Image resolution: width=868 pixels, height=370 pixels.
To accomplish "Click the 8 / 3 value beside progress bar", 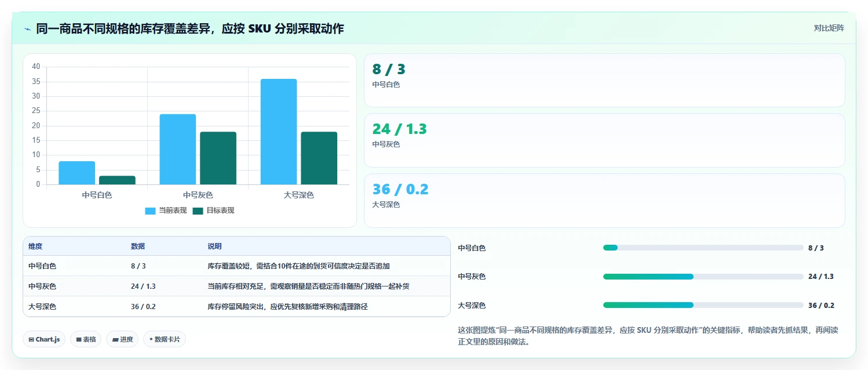I will click(x=816, y=248).
